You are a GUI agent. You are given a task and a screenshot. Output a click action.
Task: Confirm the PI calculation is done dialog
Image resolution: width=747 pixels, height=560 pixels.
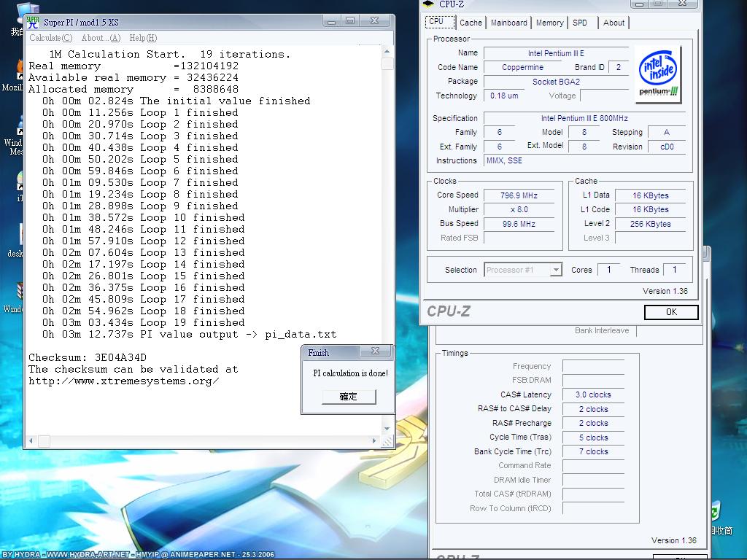[x=349, y=397]
